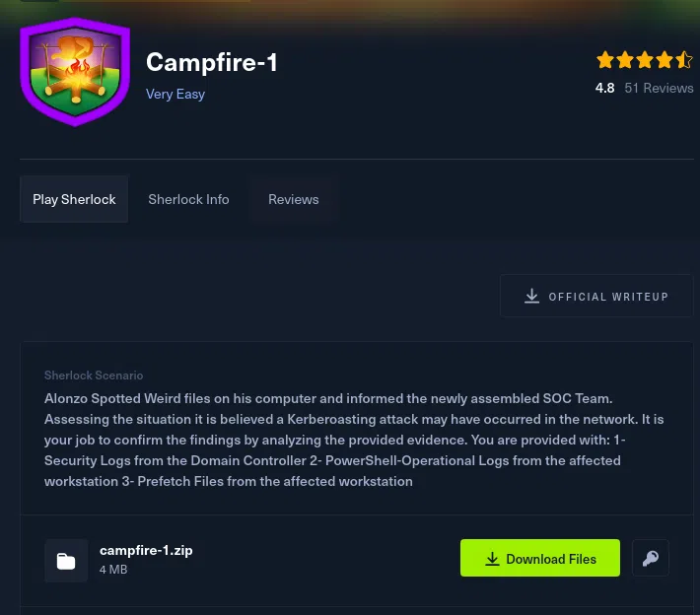
Task: Click the Very Easy difficulty label
Action: (x=175, y=95)
